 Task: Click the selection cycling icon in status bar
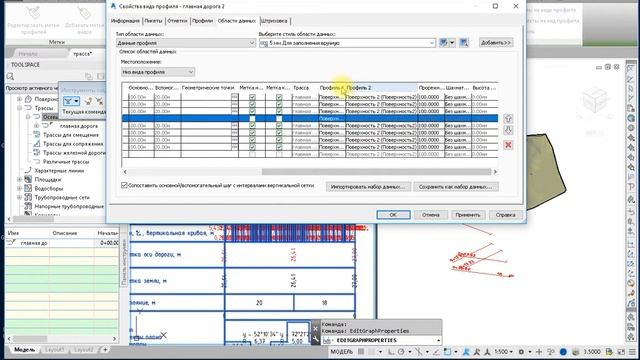click(x=436, y=351)
